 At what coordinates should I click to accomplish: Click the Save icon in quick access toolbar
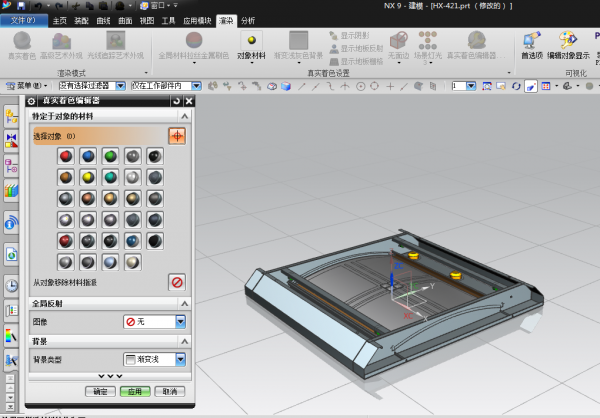pyautogui.click(x=21, y=5)
